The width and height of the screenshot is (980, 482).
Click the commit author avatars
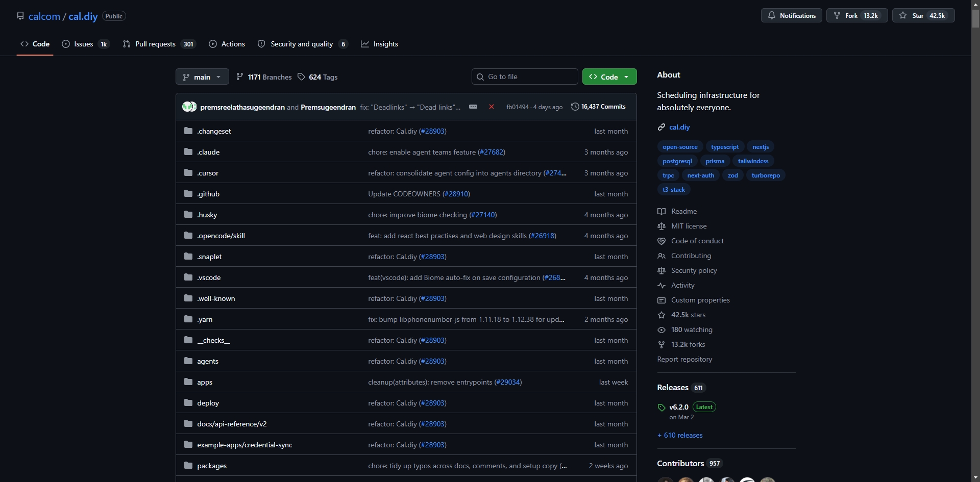click(x=189, y=107)
